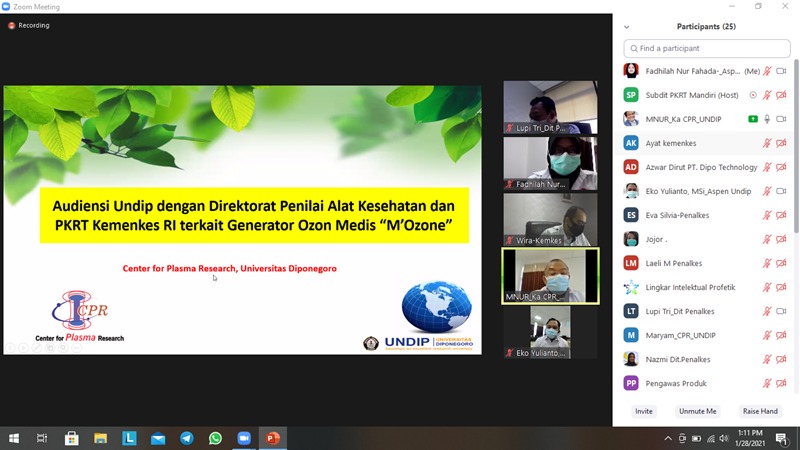Switch to Zoom taskbar icon

(x=244, y=438)
